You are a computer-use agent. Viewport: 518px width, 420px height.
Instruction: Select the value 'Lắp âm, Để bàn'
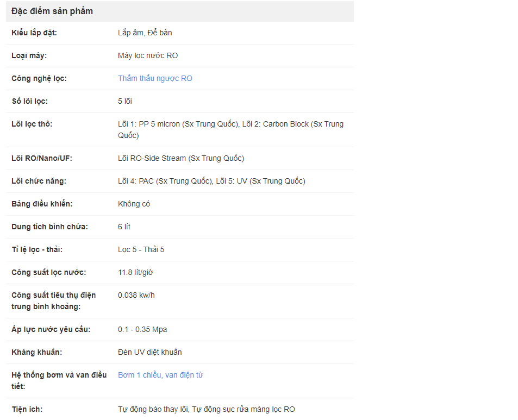[x=145, y=33]
